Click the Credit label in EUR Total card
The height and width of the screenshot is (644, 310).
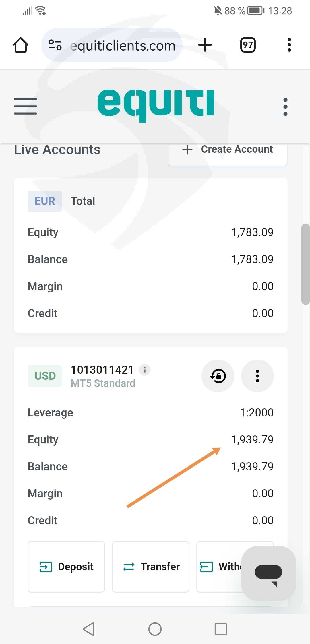pyautogui.click(x=43, y=313)
